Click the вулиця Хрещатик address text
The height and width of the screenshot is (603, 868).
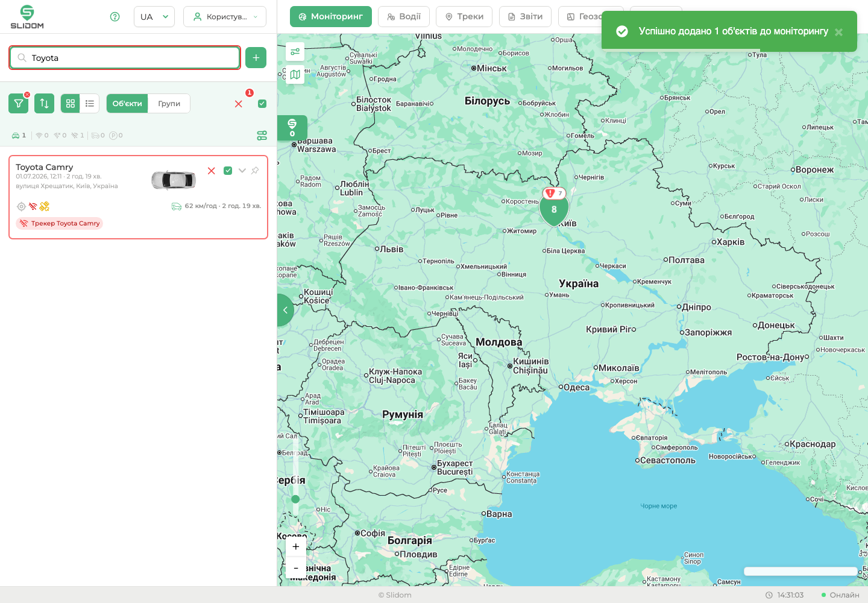tap(67, 186)
